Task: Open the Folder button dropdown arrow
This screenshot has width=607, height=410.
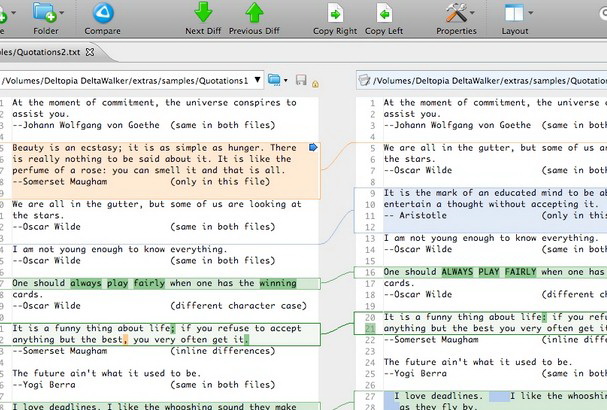Action: [63, 14]
